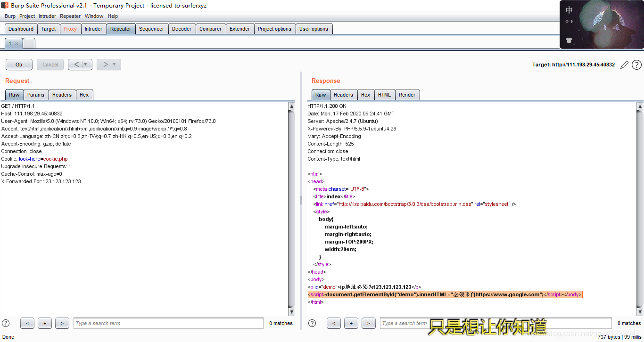Click response pane scrollbar up arrow
The width and height of the screenshot is (644, 342).
[x=640, y=106]
